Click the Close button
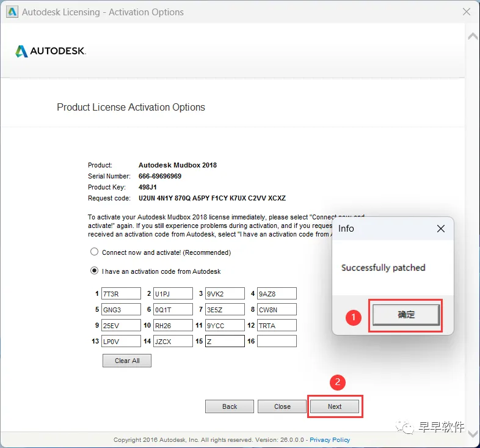Image resolution: width=480 pixels, height=448 pixels. coord(282,406)
